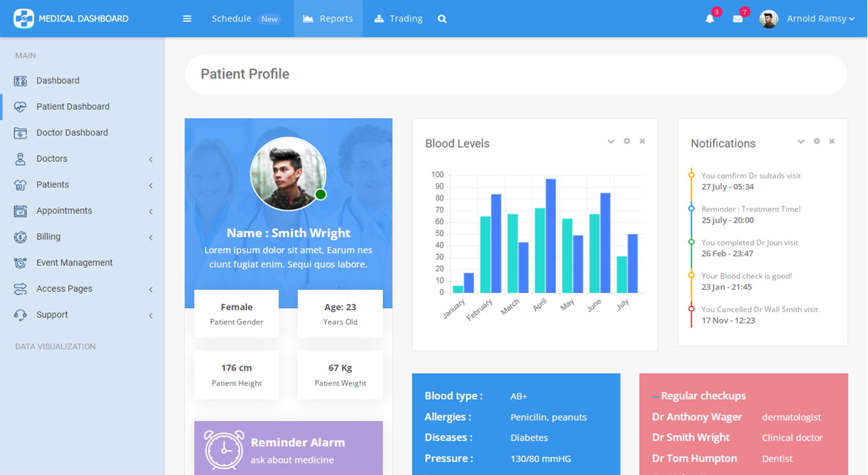Click Smith Wright's profile photo
The width and height of the screenshot is (868, 475).
[288, 173]
